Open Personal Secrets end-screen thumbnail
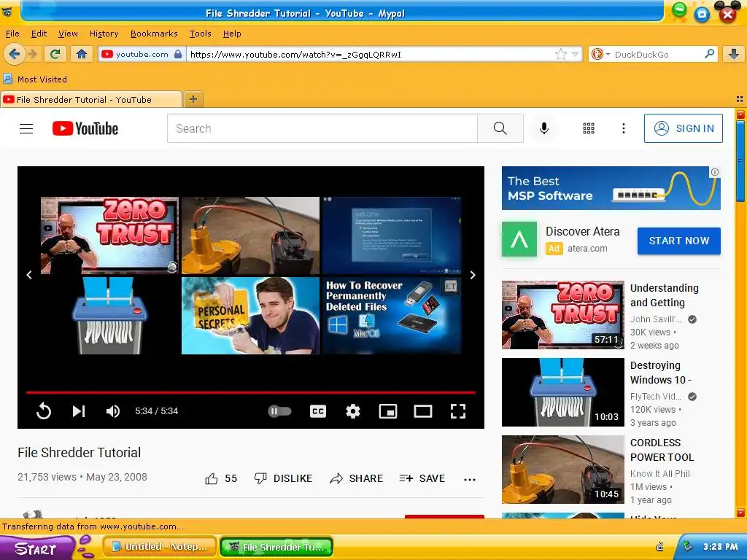This screenshot has height=560, width=747. pos(250,316)
